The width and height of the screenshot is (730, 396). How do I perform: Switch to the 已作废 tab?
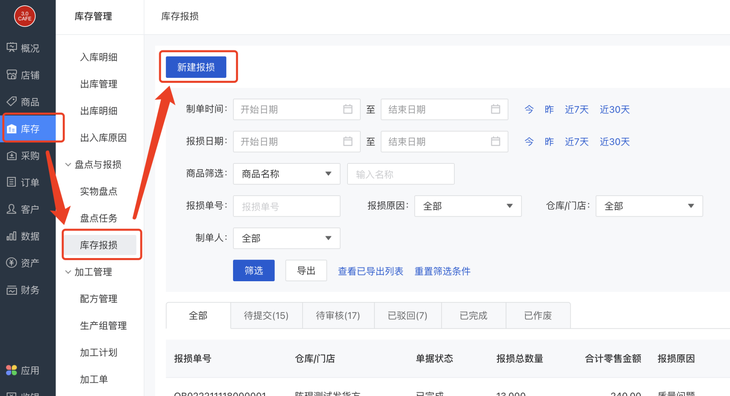click(x=538, y=315)
